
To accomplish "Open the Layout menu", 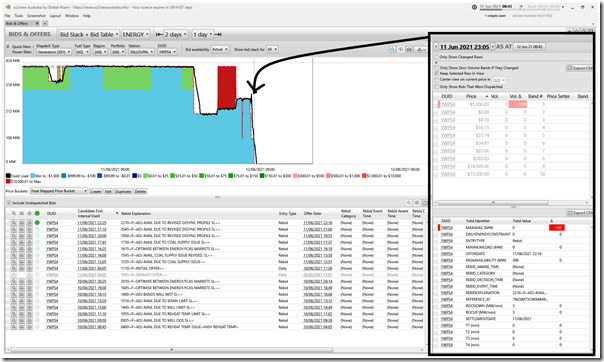I will tap(55, 16).
